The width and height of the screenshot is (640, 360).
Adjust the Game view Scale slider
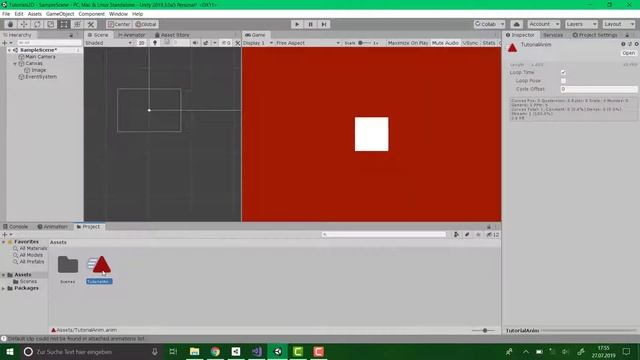point(366,43)
